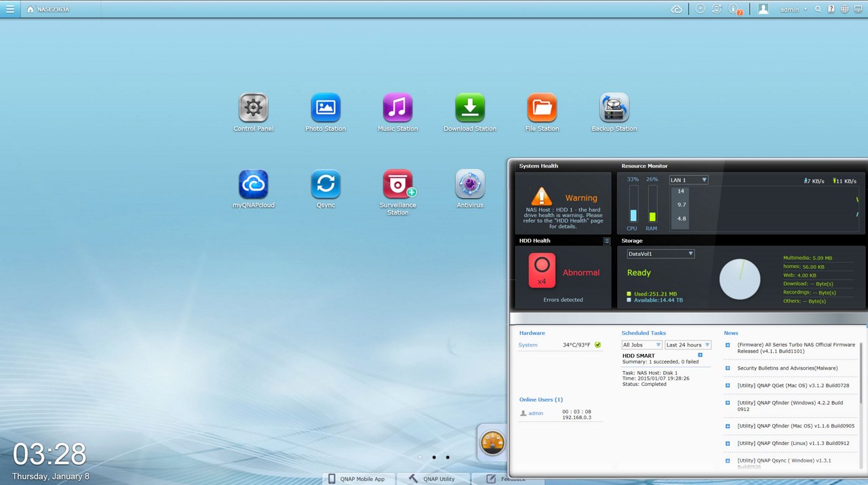The width and height of the screenshot is (868, 485).
Task: Click the red abnormal HDD icon
Action: tap(542, 270)
